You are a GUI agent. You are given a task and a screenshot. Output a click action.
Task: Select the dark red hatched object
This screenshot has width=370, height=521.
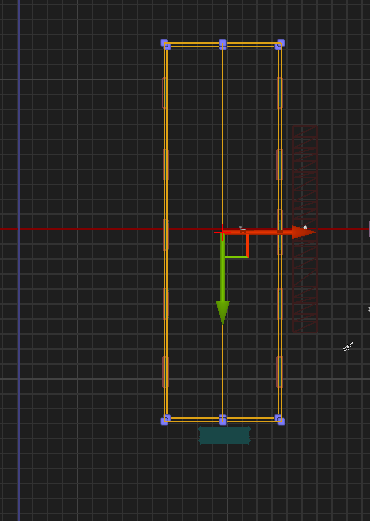tap(305, 229)
